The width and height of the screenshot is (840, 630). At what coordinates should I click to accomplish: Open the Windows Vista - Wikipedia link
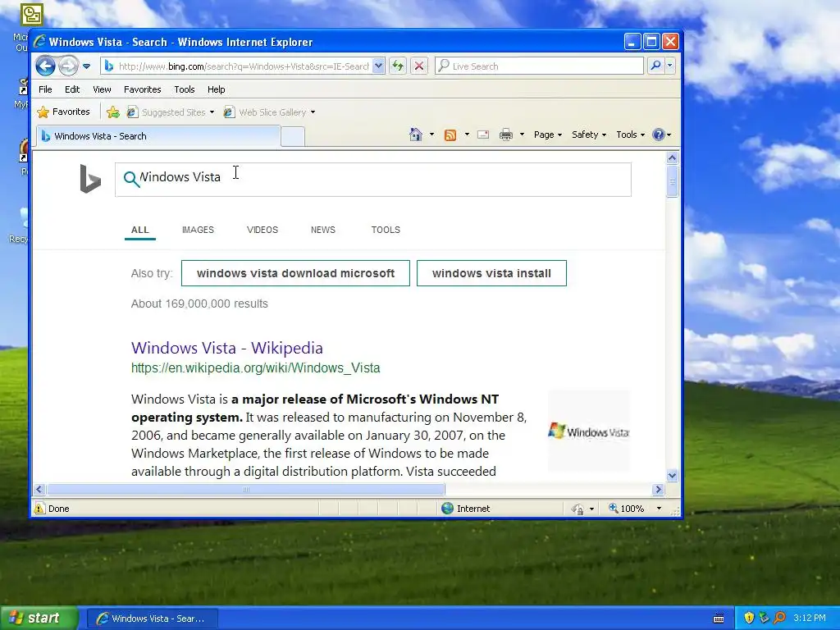pyautogui.click(x=227, y=348)
